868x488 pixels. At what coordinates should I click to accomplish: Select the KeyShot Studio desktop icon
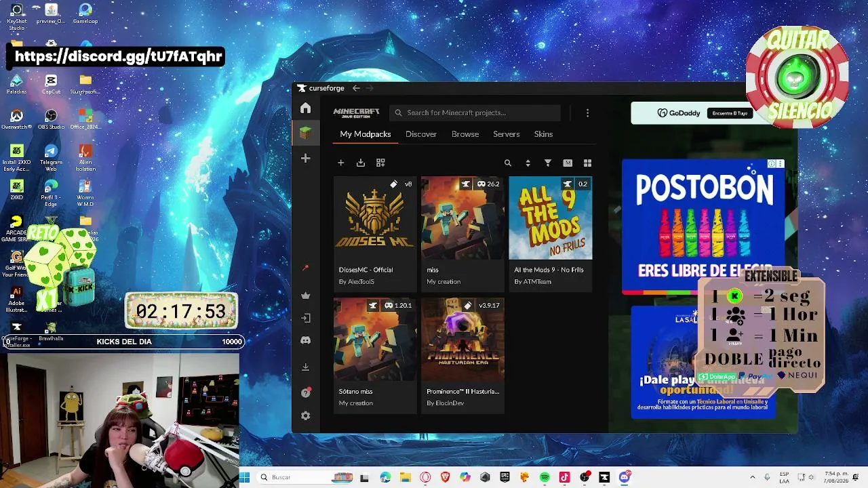(17, 17)
